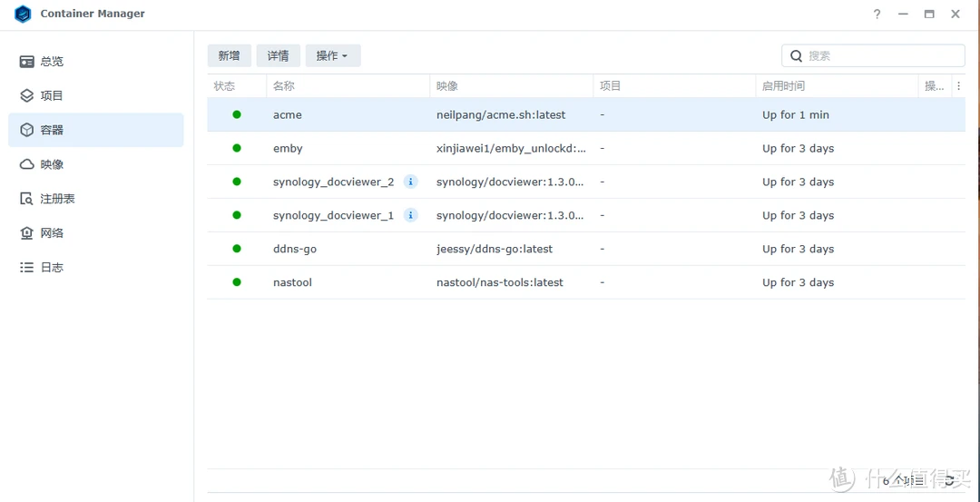
Task: Click the 详情 button
Action: click(x=279, y=55)
